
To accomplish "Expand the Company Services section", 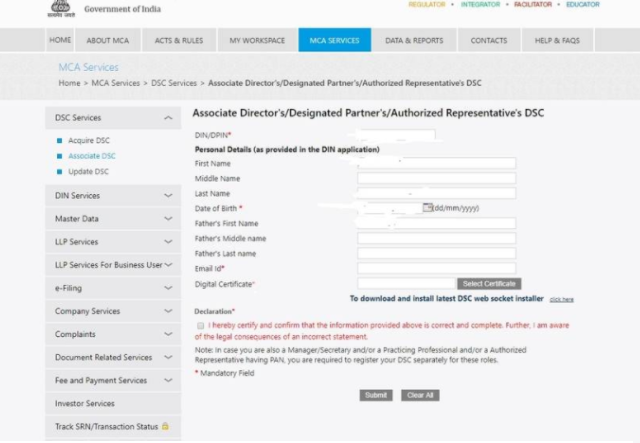I will pyautogui.click(x=167, y=311).
